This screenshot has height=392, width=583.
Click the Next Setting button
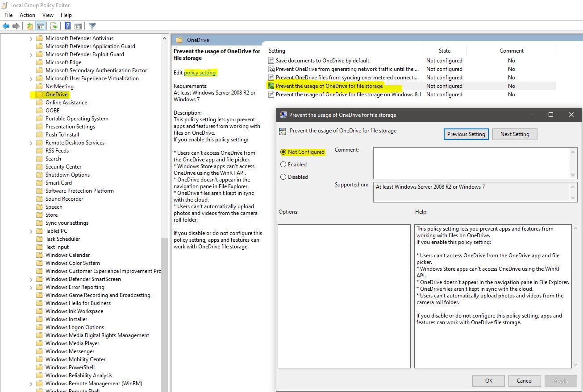click(515, 134)
